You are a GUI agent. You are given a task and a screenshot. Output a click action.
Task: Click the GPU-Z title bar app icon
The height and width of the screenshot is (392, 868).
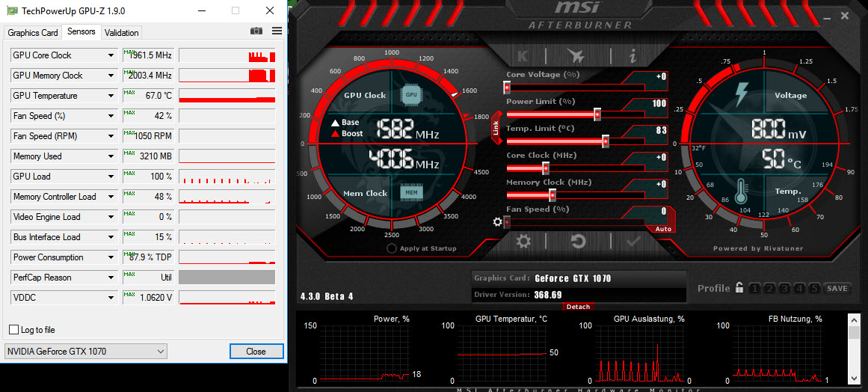point(11,10)
